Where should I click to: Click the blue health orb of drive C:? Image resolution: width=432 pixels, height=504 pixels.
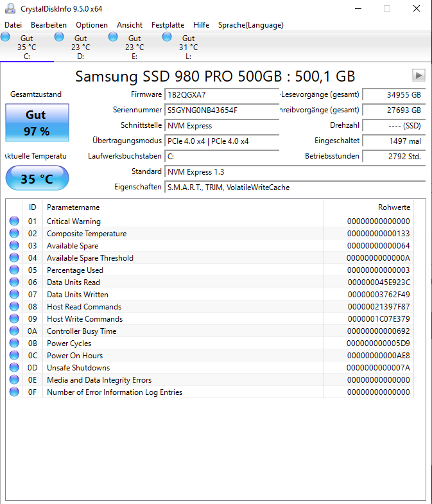pos(5,37)
